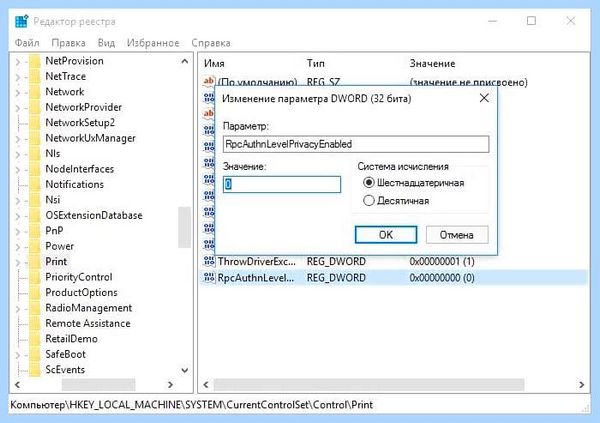Expand the NetTrace tree node

click(18, 77)
